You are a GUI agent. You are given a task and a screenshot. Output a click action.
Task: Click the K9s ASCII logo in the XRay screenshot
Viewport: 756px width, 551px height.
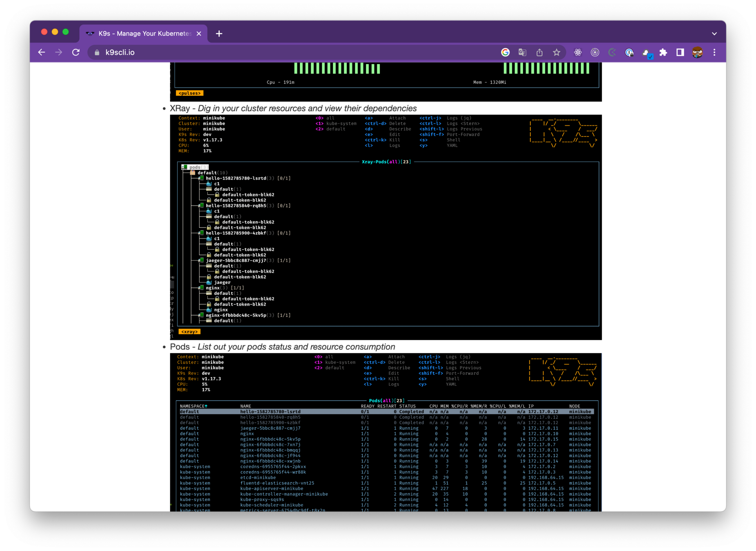pos(563,133)
